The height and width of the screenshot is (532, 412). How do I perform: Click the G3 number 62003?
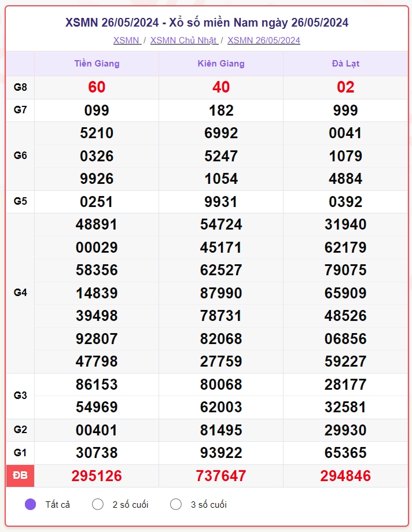click(x=221, y=407)
